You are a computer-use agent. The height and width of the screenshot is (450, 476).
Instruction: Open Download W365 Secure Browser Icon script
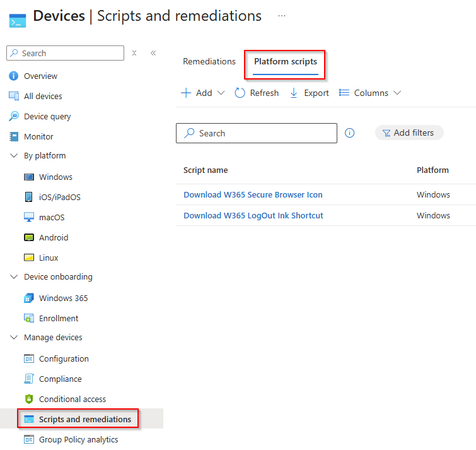pyautogui.click(x=253, y=195)
